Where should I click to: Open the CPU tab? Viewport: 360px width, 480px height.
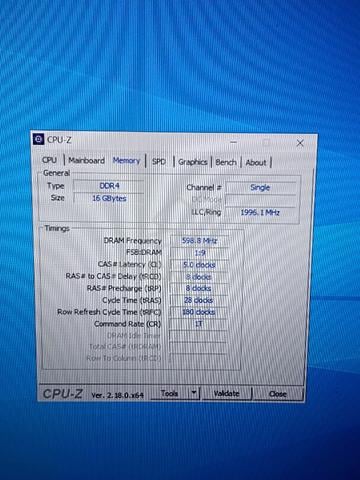(x=49, y=160)
